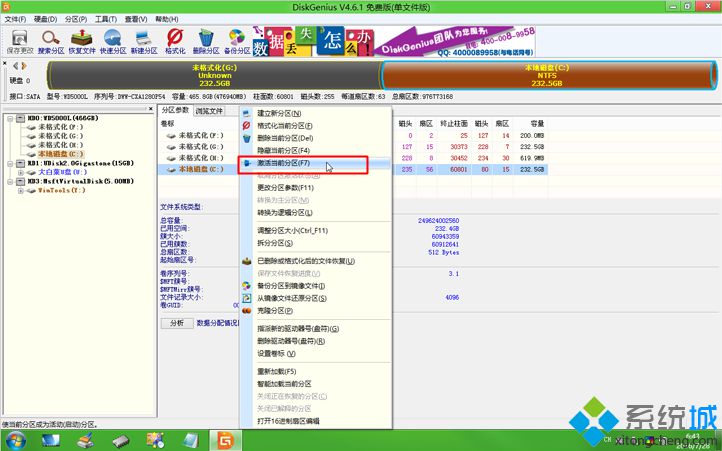The width and height of the screenshot is (722, 451).
Task: Open the 分区(P) menu
Action: click(x=76, y=19)
